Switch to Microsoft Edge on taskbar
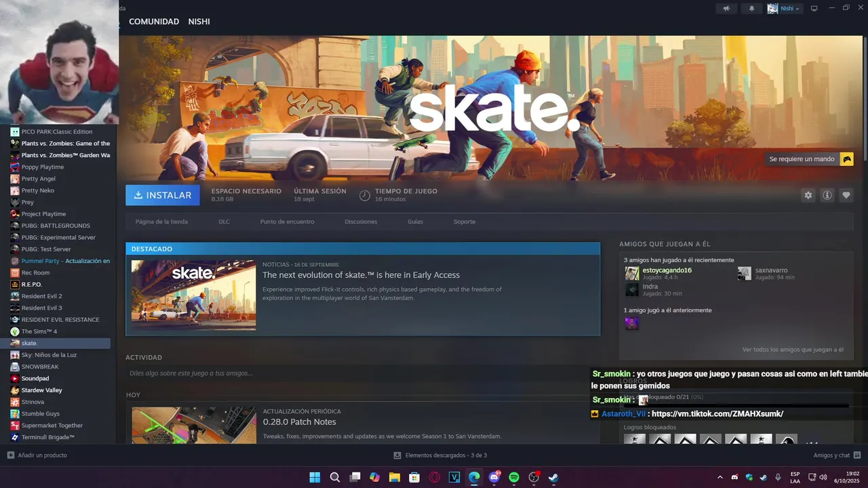Viewport: 868px width, 488px height. tap(474, 477)
